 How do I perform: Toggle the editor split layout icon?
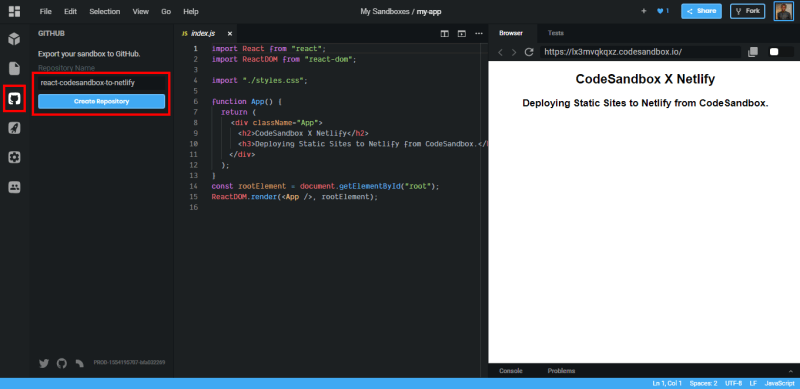445,34
